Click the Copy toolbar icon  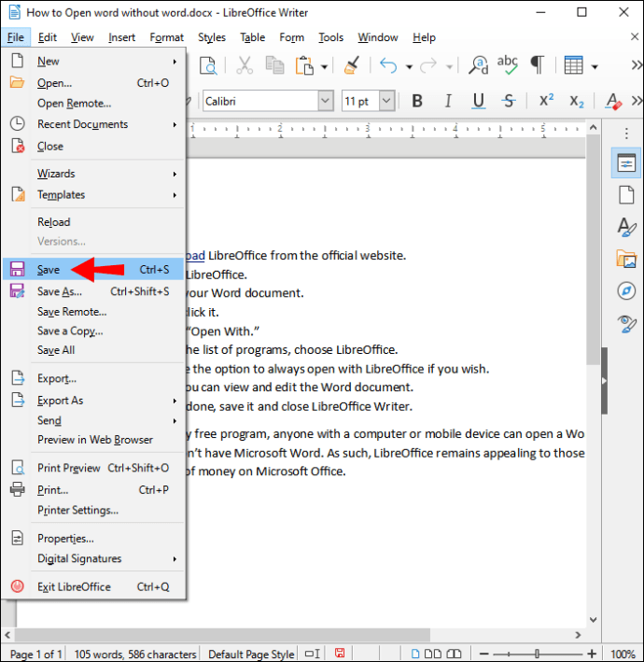tap(274, 65)
